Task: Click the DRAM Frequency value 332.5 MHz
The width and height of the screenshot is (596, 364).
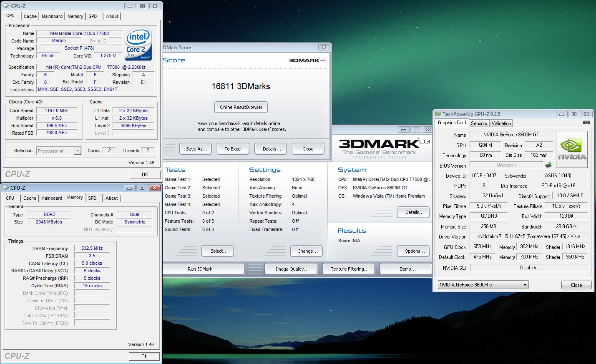Action: coord(92,248)
